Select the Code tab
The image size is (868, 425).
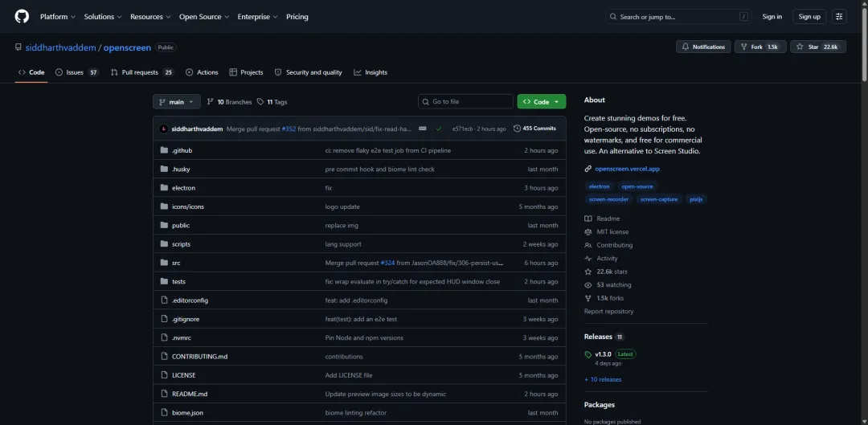(31, 72)
